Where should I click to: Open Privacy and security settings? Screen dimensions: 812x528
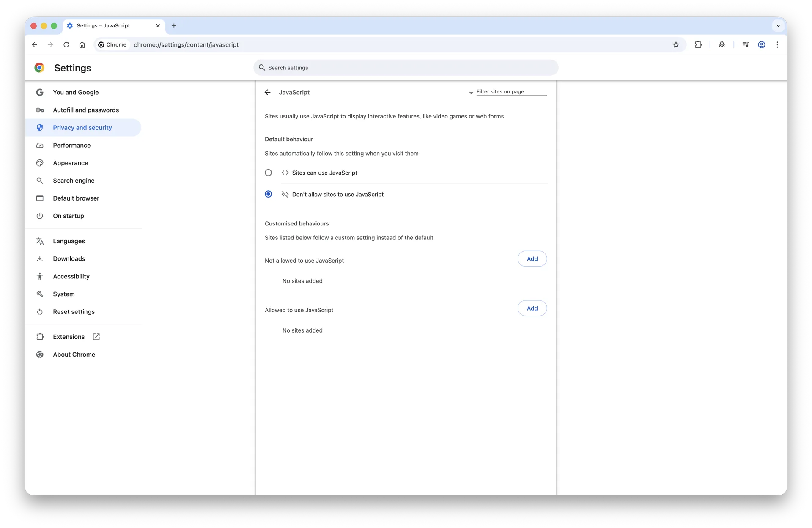(x=82, y=128)
